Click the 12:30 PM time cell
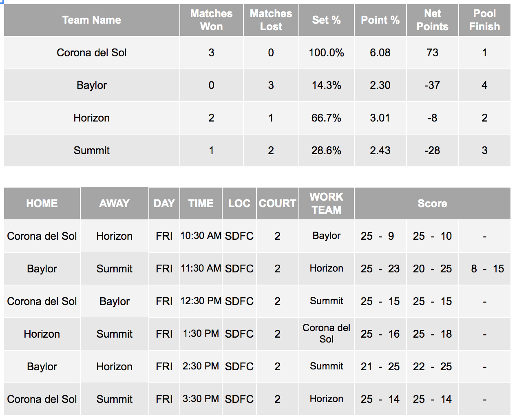Viewport: 517px width, 420px height. [x=201, y=301]
